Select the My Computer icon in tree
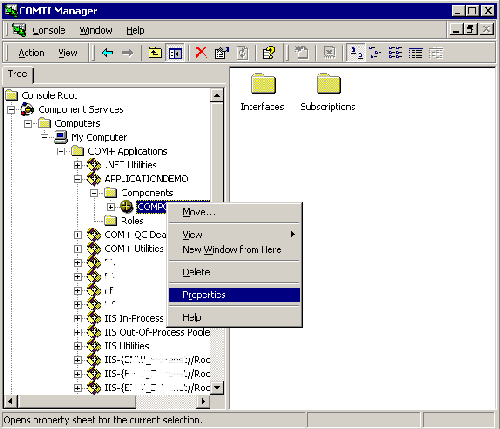 click(x=61, y=137)
